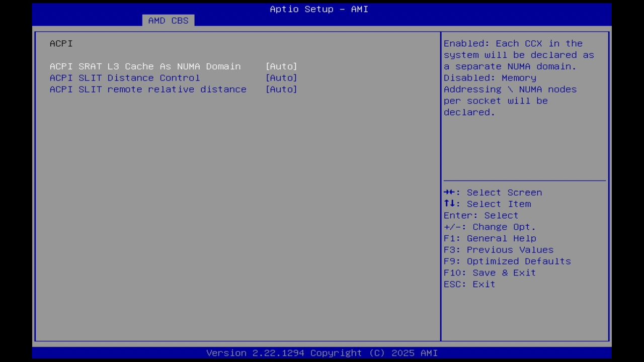
Task: Select the ACPI section heading
Action: (x=60, y=43)
